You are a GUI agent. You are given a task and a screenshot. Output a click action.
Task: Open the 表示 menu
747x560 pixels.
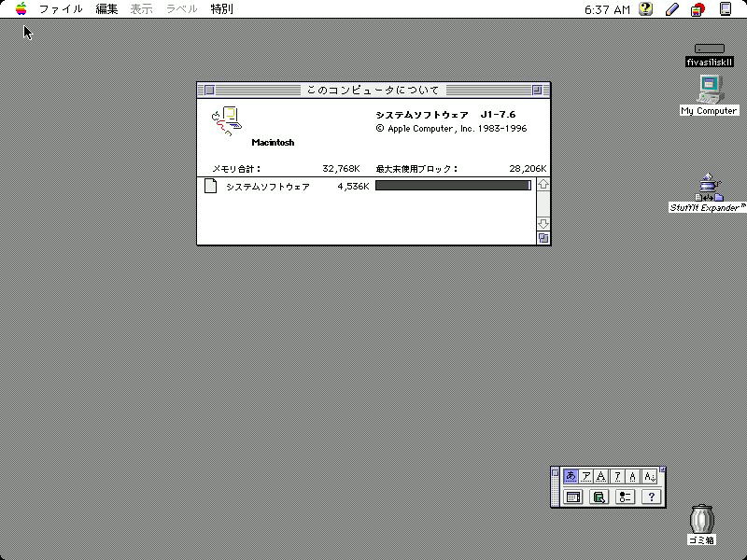coord(142,9)
